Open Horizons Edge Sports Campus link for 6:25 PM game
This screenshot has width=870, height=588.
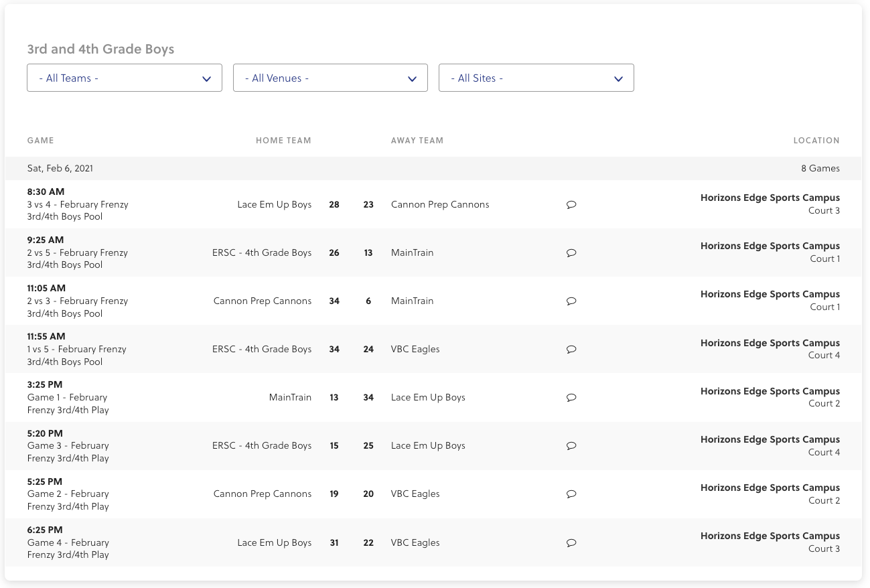click(x=770, y=536)
